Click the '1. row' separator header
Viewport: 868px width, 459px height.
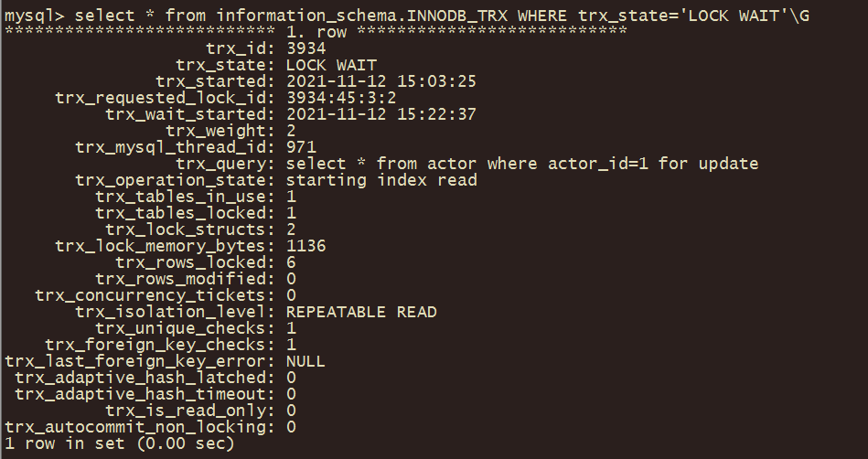[316, 32]
